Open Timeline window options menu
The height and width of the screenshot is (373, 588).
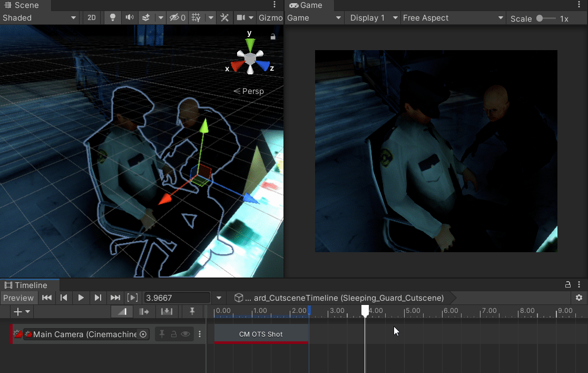pyautogui.click(x=579, y=285)
